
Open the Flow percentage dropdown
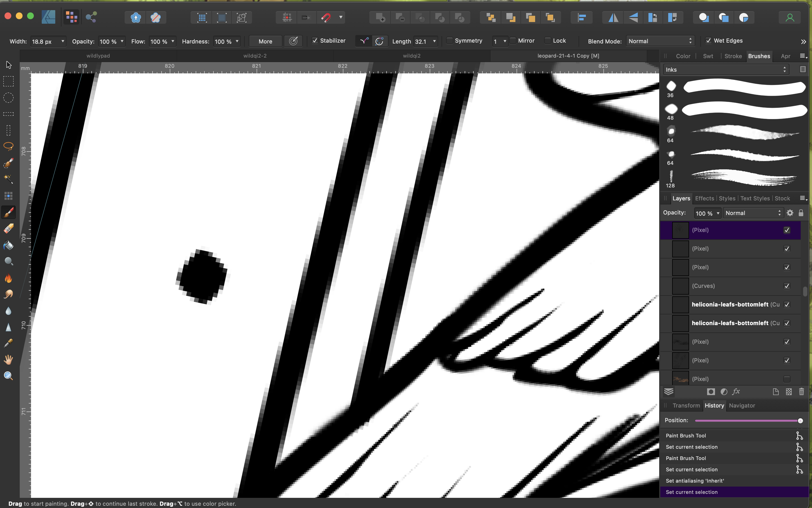(173, 41)
